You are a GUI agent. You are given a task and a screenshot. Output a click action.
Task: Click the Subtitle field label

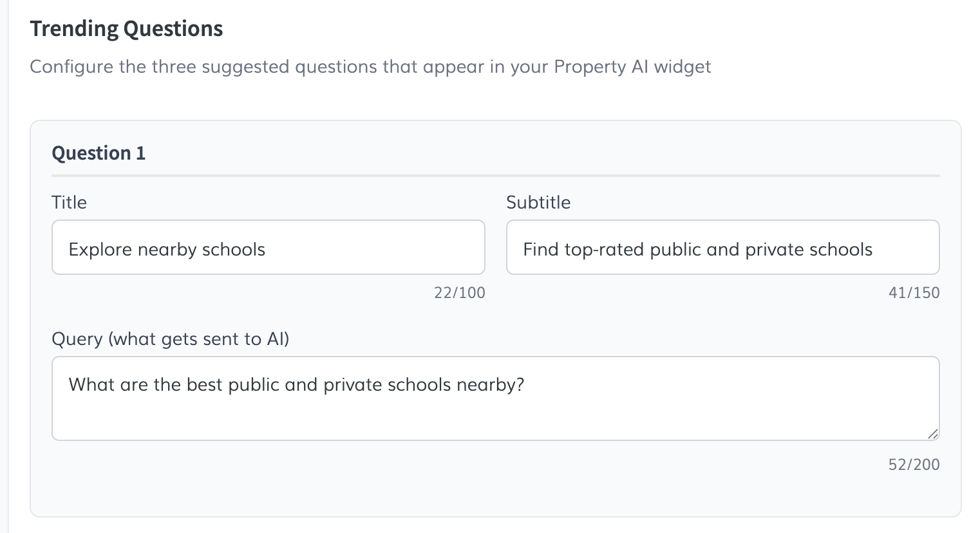[538, 202]
